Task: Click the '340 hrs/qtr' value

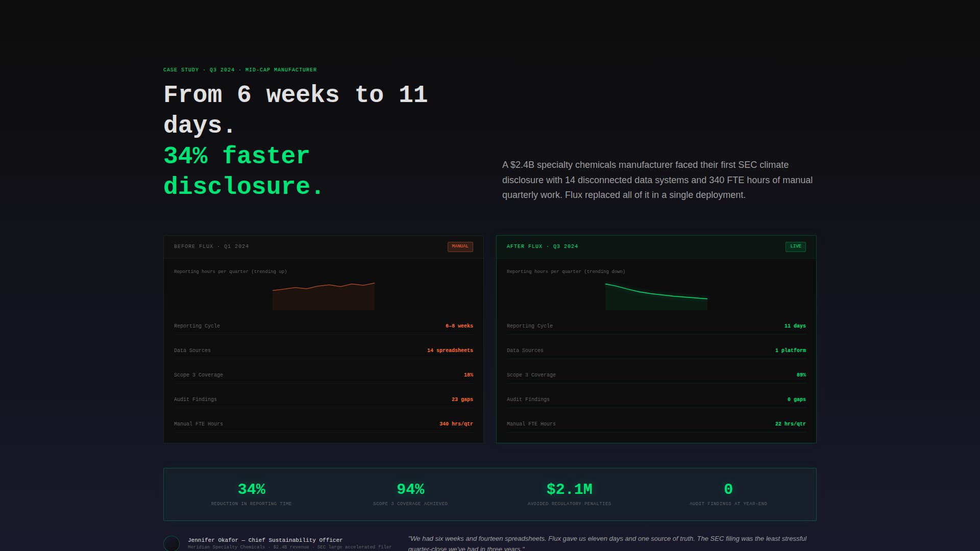Action: coord(456,424)
